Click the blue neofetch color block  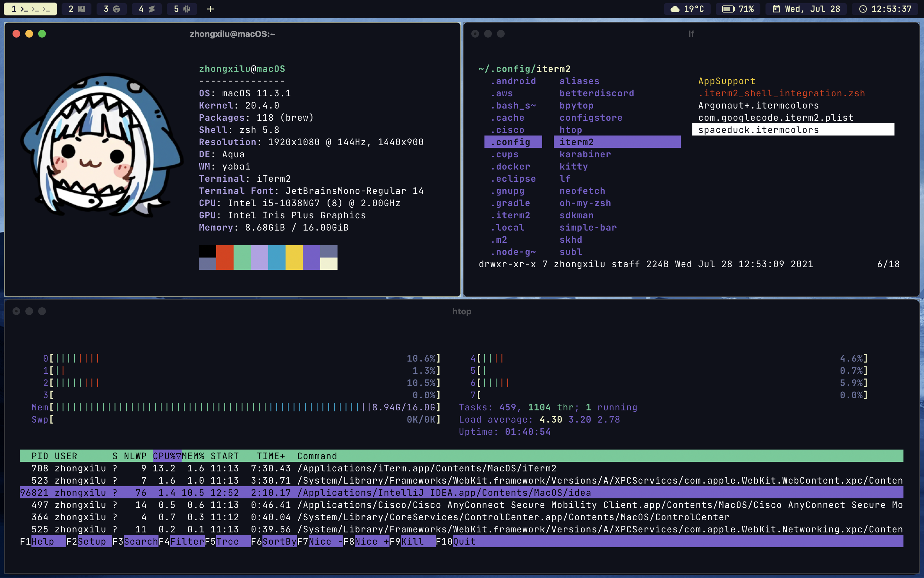pos(277,258)
